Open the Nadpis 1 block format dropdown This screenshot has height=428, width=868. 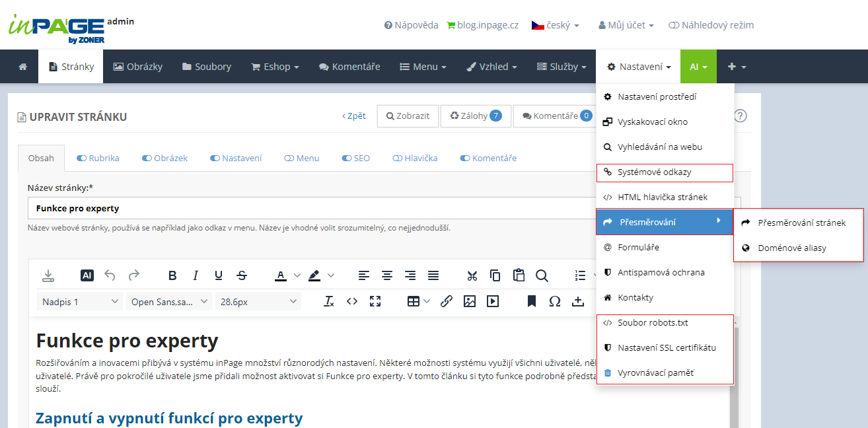click(x=80, y=302)
